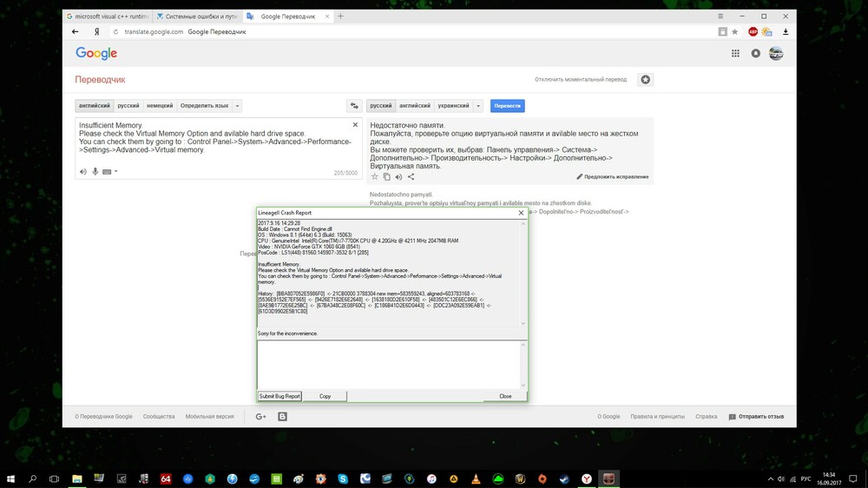Click Copy in the crash report
Image resolution: width=868 pixels, height=488 pixels.
pyautogui.click(x=325, y=396)
